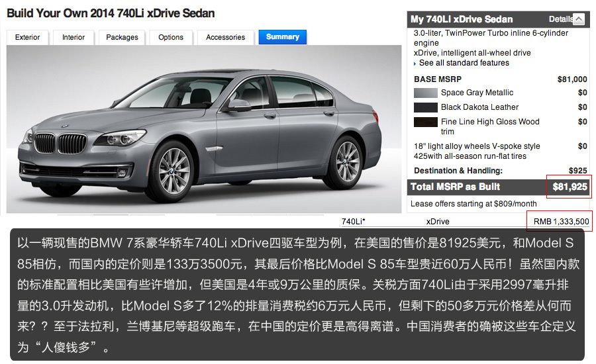Select the Black Dakota Leather swatch
Screen dimensions: 596x364
(x=426, y=107)
